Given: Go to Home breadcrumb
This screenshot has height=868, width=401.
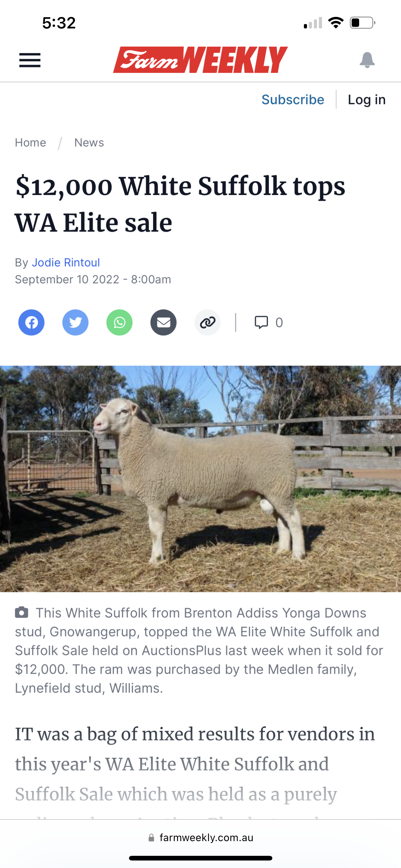Looking at the screenshot, I should point(30,142).
